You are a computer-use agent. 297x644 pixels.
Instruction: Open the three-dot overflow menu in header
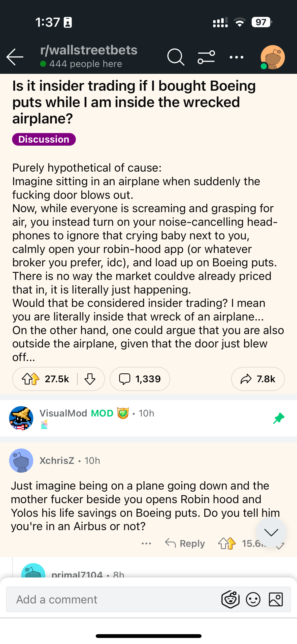click(x=236, y=57)
